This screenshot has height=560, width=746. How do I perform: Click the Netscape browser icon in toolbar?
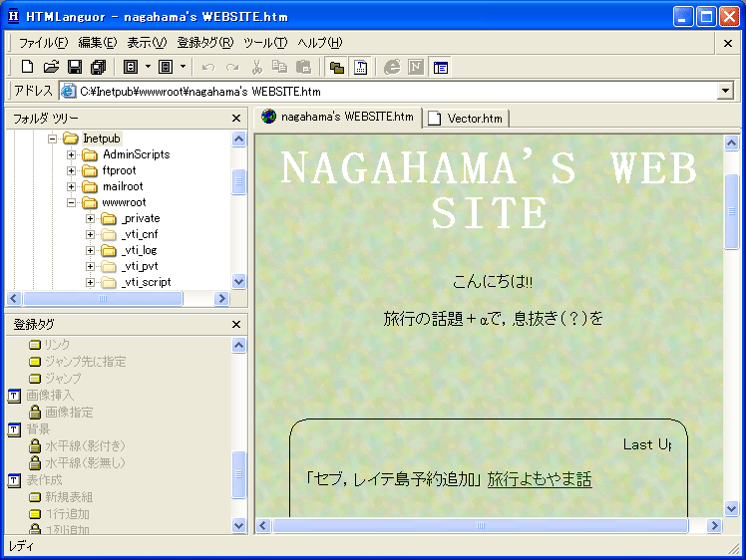coord(416,67)
